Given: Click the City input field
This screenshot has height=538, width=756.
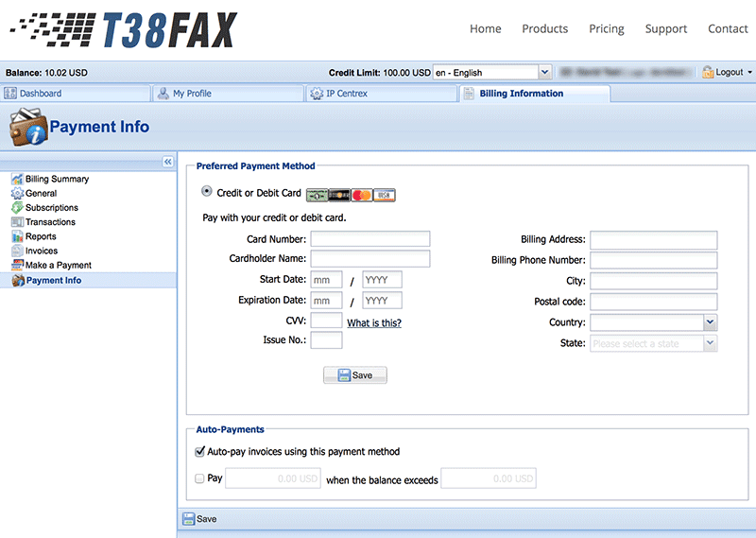Looking at the screenshot, I should pyautogui.click(x=653, y=281).
